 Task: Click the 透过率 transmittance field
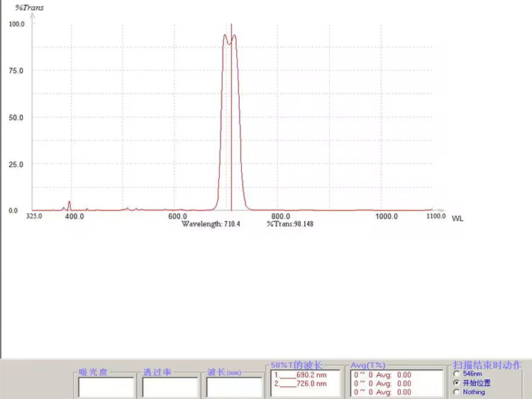pos(170,387)
